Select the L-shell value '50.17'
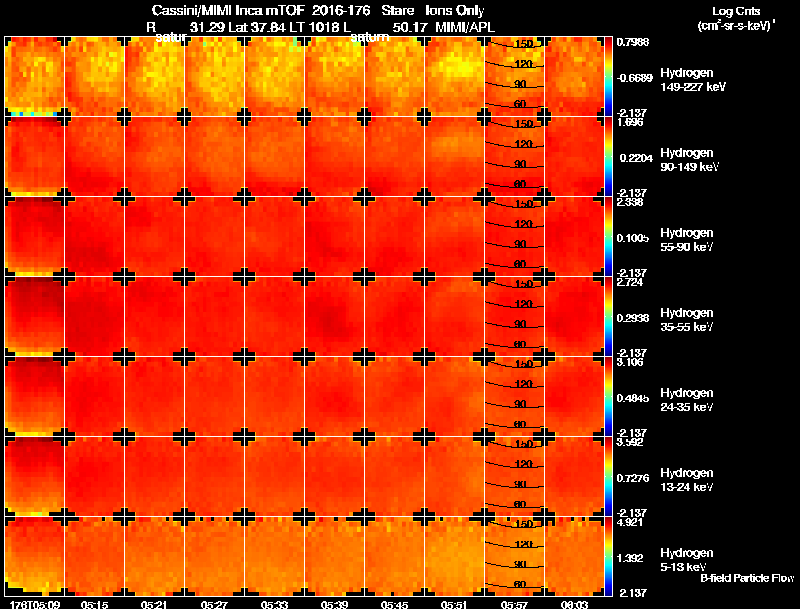This screenshot has height=609, width=800. point(410,28)
